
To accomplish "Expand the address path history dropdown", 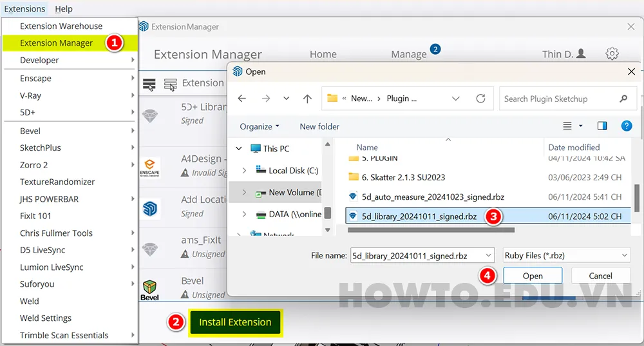I will pyautogui.click(x=456, y=99).
